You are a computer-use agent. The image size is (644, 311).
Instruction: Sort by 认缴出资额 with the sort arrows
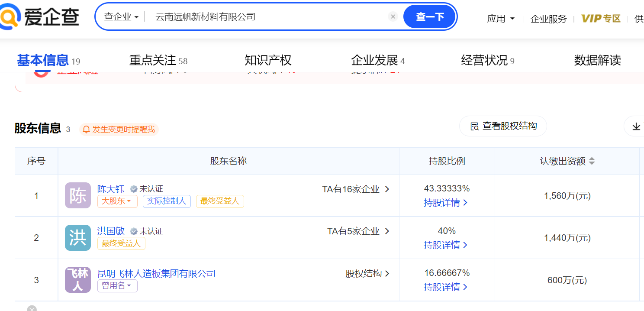pyautogui.click(x=592, y=161)
